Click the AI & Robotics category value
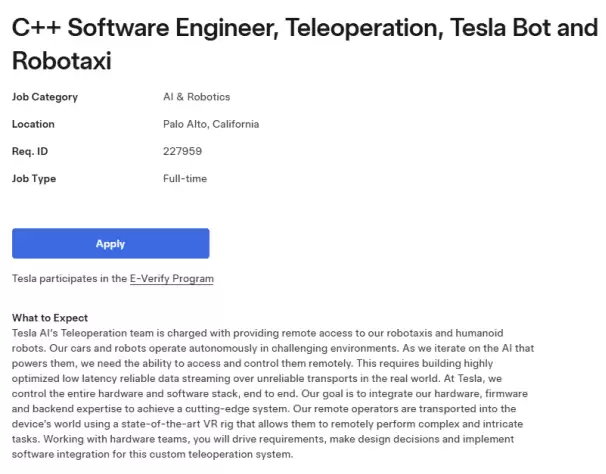The image size is (606, 474). coord(196,97)
